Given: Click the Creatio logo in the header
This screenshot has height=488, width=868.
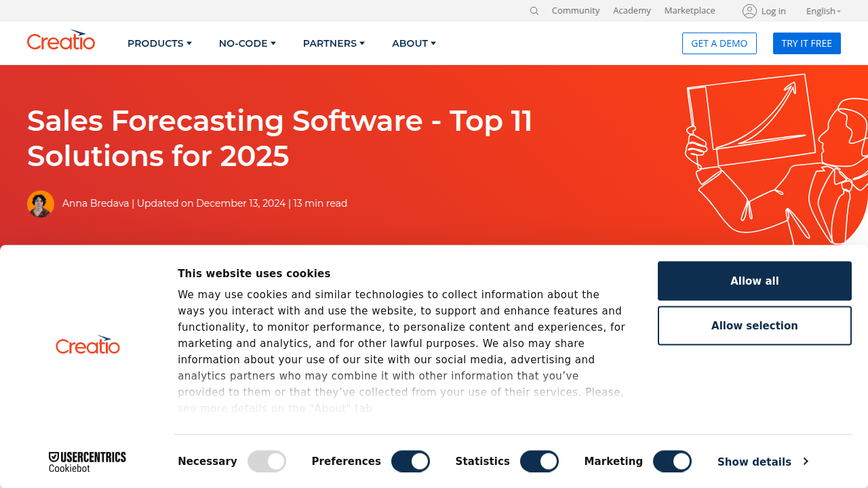Looking at the screenshot, I should pyautogui.click(x=61, y=40).
